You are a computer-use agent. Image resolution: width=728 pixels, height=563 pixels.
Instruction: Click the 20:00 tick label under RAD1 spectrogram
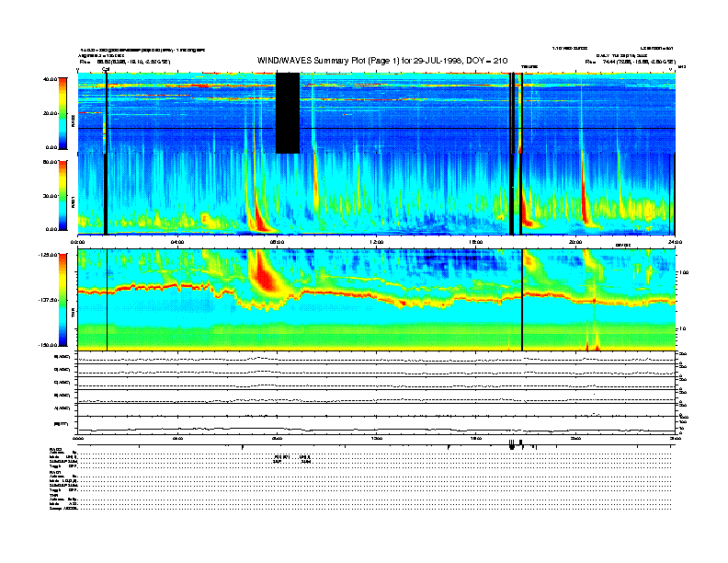coord(575,242)
